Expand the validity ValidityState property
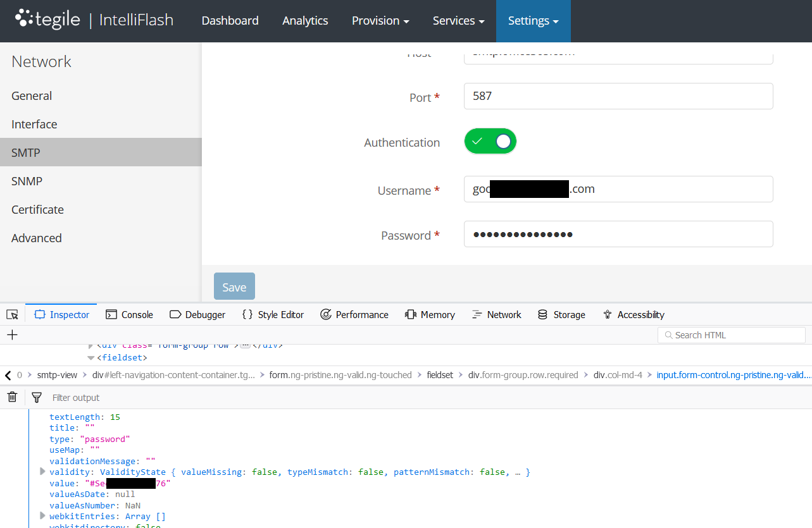The width and height of the screenshot is (812, 528). click(42, 471)
